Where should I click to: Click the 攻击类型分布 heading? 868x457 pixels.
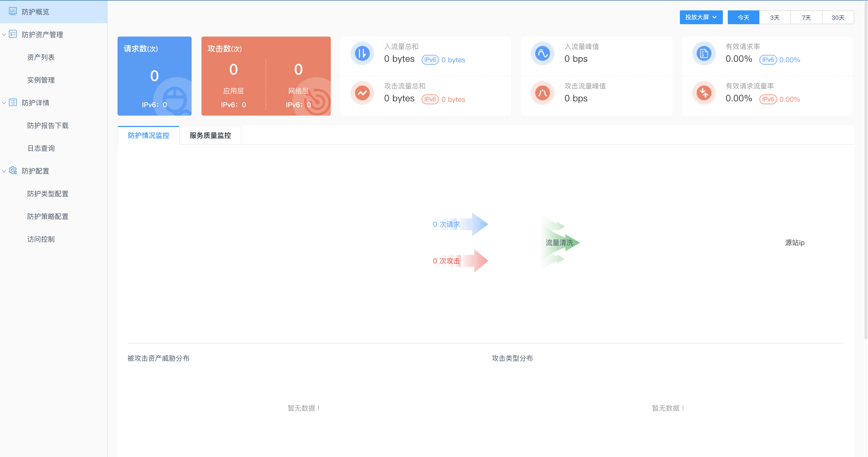512,358
